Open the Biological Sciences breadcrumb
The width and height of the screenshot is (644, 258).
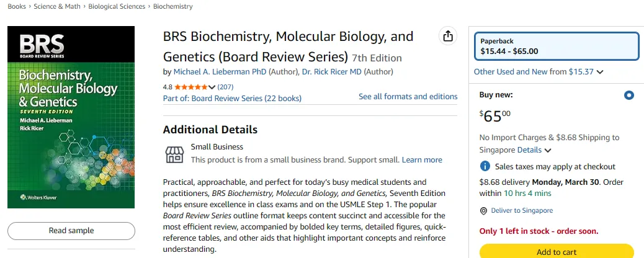coord(117,7)
